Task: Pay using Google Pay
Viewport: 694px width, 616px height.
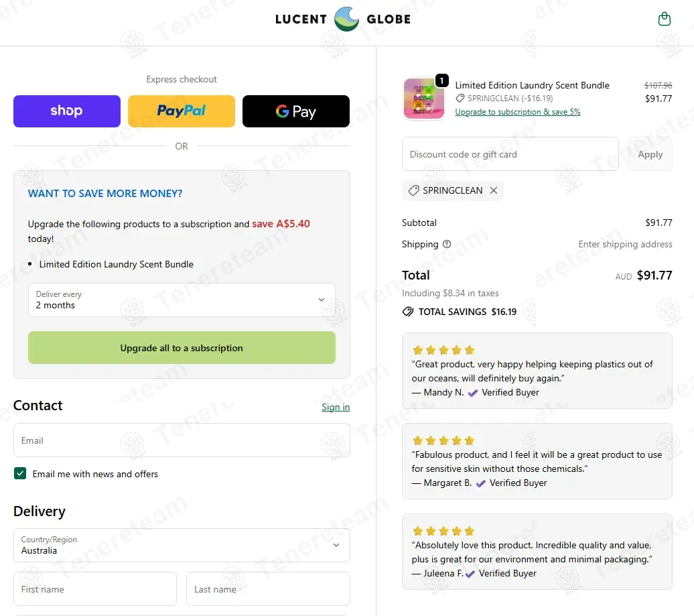Action: click(x=295, y=111)
